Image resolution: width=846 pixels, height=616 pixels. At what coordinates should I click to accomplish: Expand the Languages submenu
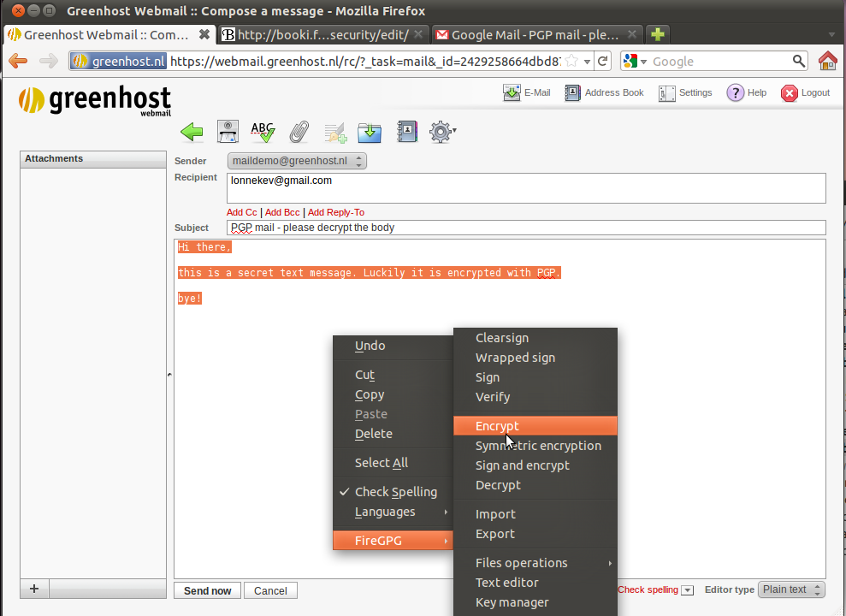(385, 512)
